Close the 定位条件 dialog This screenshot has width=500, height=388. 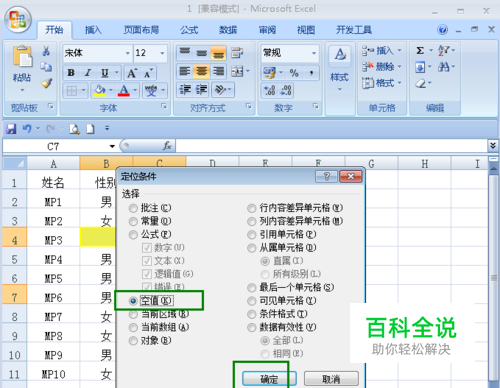click(350, 176)
